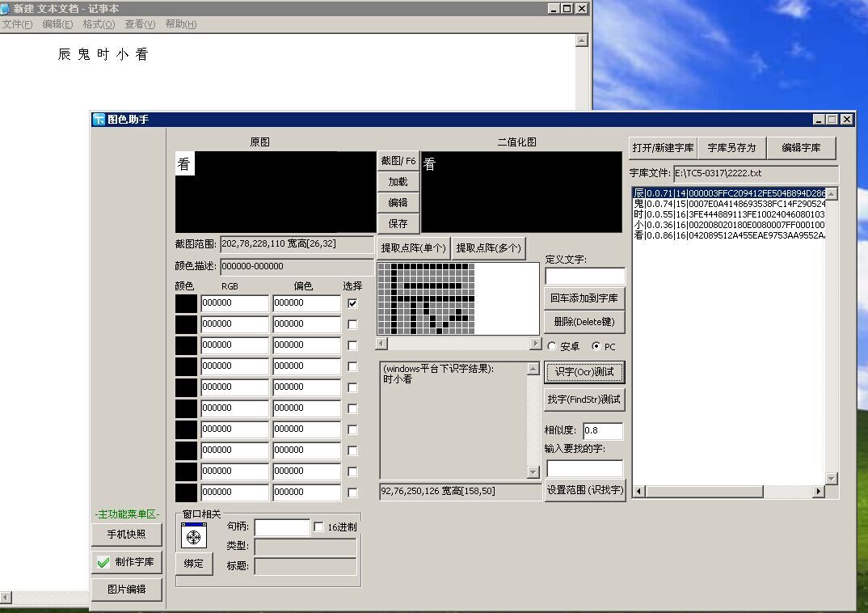
Task: Click the 输入要找的字 input field
Action: coord(584,468)
